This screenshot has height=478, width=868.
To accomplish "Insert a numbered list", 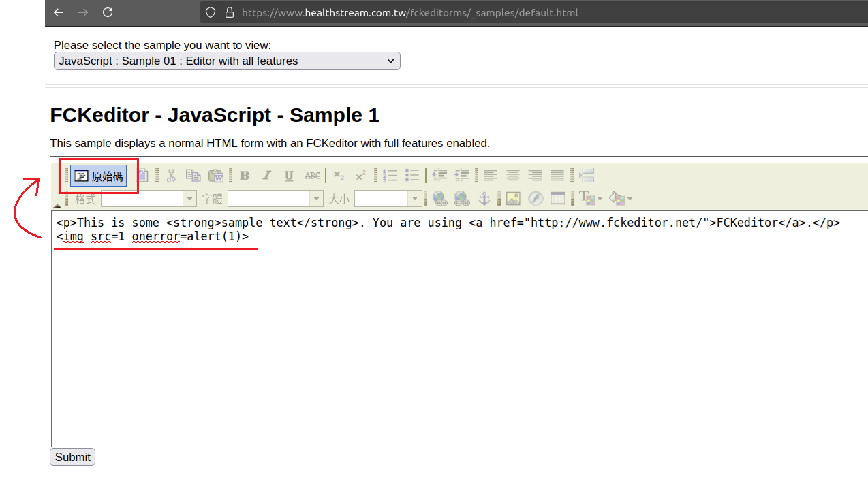I will tap(390, 176).
